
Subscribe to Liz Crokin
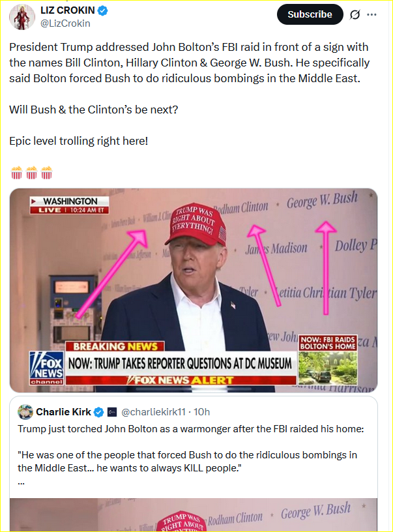pyautogui.click(x=310, y=14)
